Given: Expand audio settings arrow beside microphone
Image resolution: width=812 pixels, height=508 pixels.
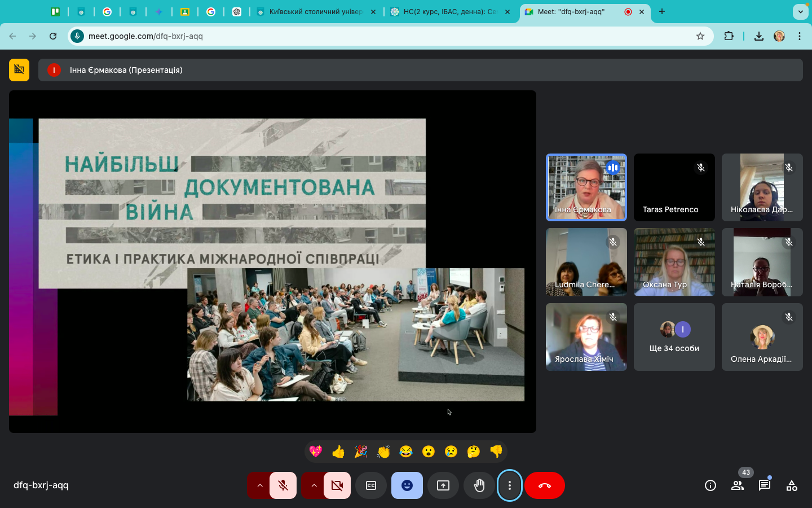Looking at the screenshot, I should tap(259, 485).
